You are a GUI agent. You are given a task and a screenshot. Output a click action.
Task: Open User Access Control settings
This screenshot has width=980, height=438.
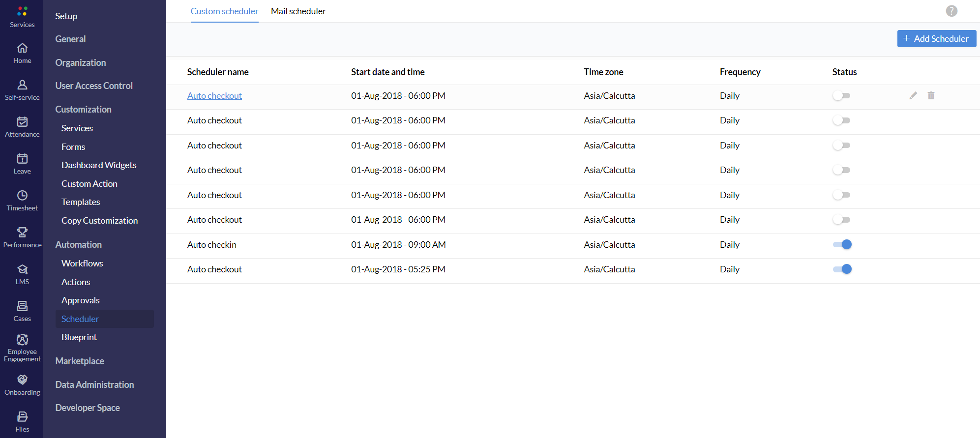tap(94, 86)
